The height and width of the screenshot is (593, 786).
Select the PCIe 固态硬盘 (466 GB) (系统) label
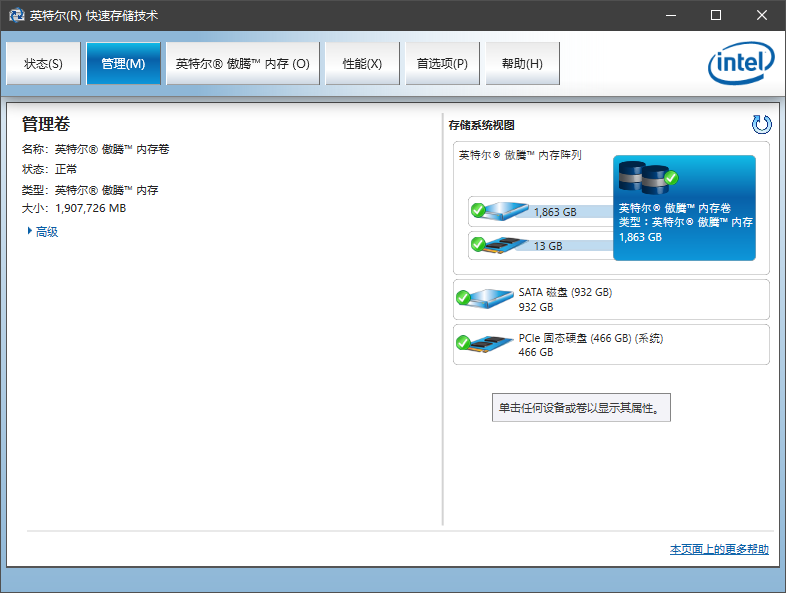tap(591, 338)
